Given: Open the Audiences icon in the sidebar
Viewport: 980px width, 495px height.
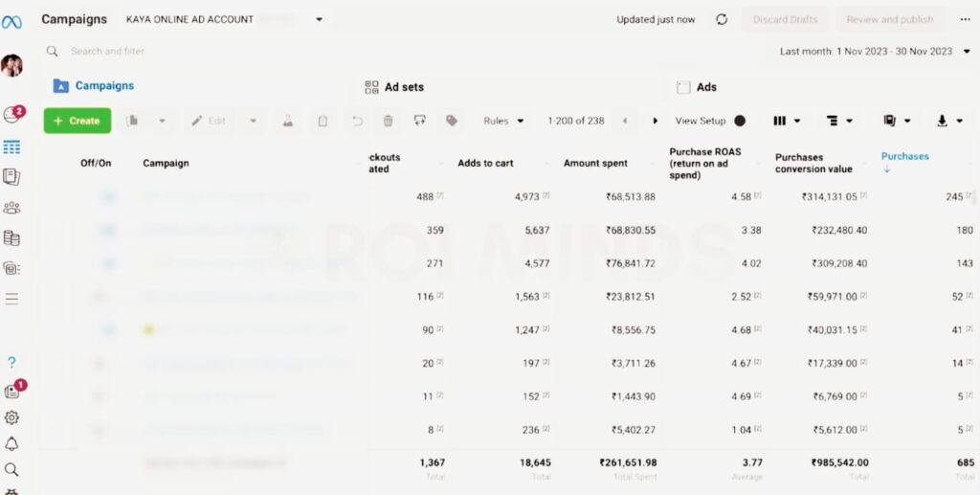Looking at the screenshot, I should (11, 207).
